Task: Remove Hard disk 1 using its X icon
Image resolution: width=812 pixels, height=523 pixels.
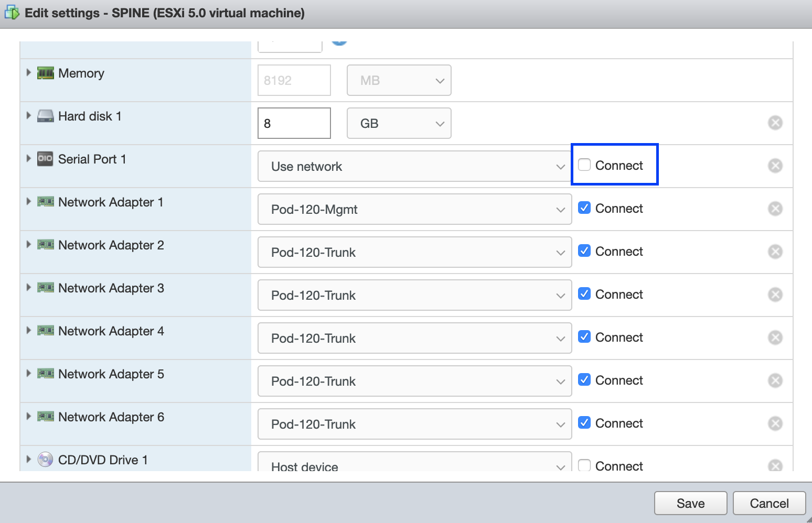Action: coord(775,123)
